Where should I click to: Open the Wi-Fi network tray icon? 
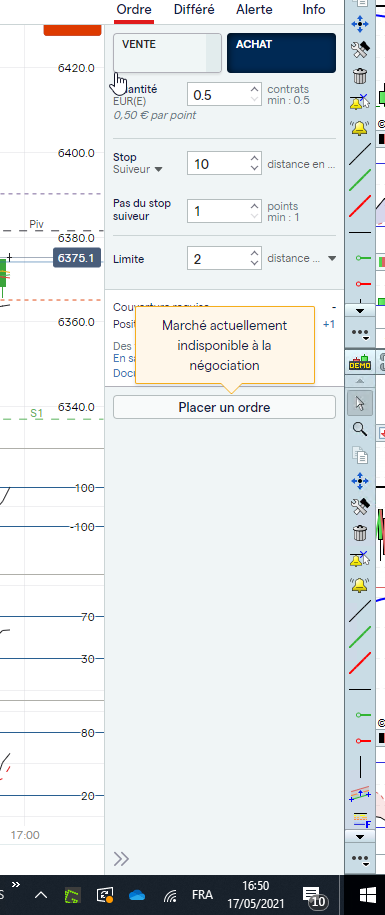pyautogui.click(x=169, y=895)
